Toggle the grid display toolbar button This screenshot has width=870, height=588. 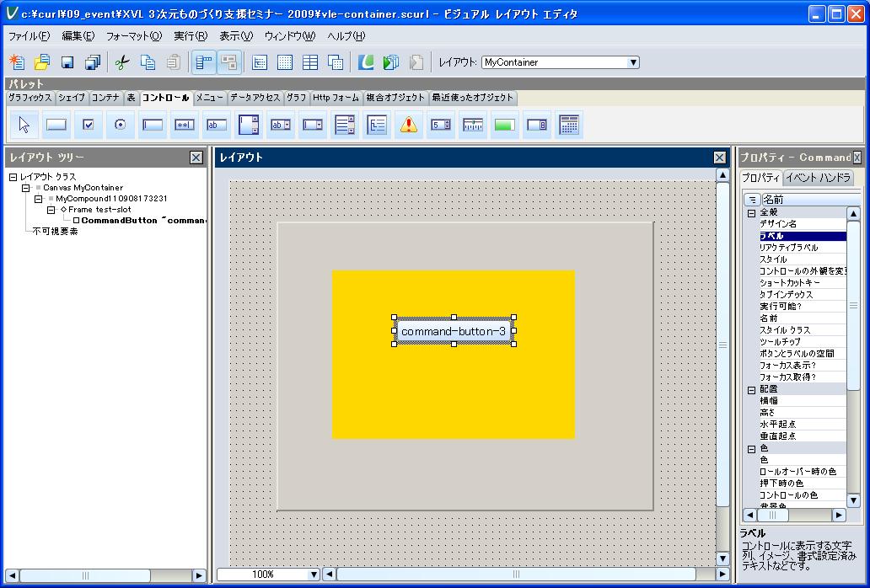point(285,62)
